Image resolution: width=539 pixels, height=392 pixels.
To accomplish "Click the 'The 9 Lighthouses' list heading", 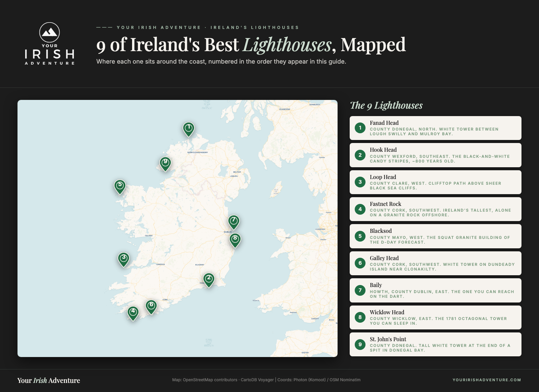I will (386, 105).
